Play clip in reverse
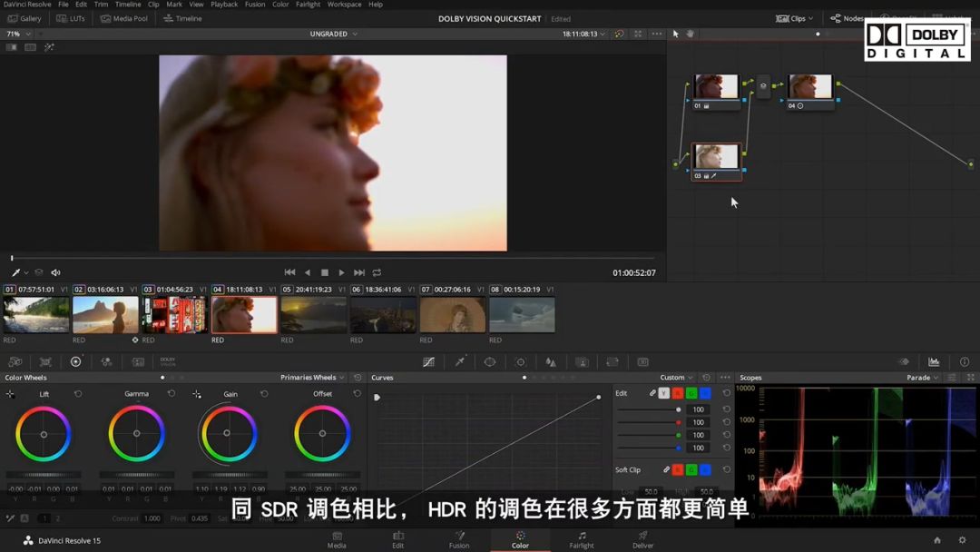Image resolution: width=980 pixels, height=552 pixels. 307,272
